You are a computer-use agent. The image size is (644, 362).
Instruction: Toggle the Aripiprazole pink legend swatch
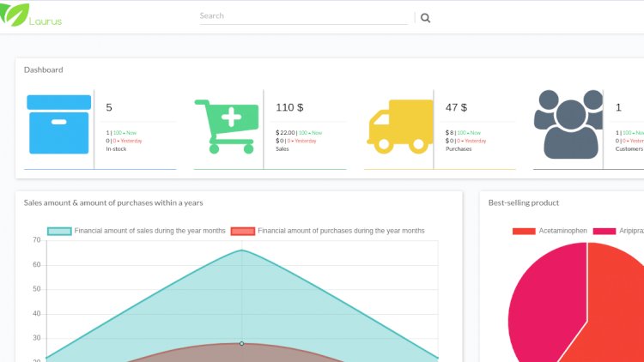[x=605, y=231]
